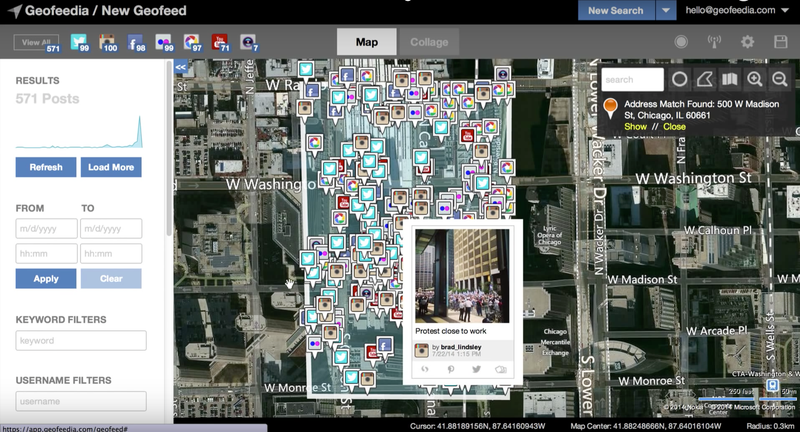Click the brad_lindsley username link
This screenshot has width=800, height=432.
pyautogui.click(x=461, y=347)
